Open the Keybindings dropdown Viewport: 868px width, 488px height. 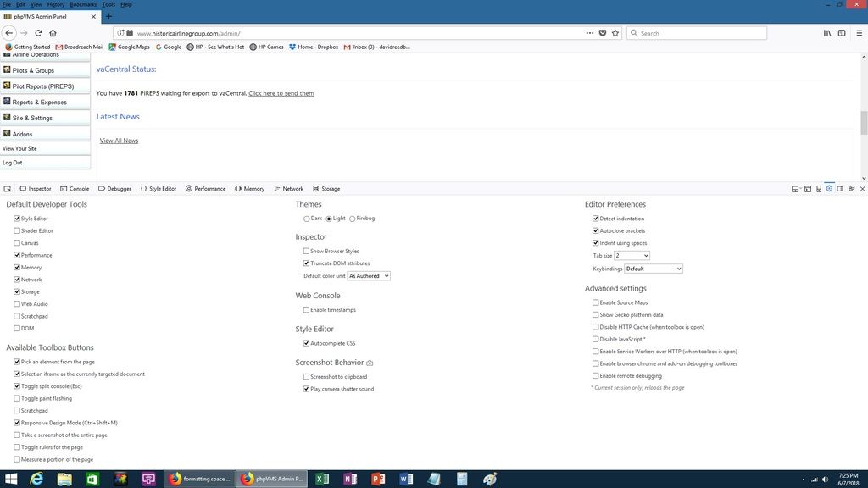pos(653,269)
